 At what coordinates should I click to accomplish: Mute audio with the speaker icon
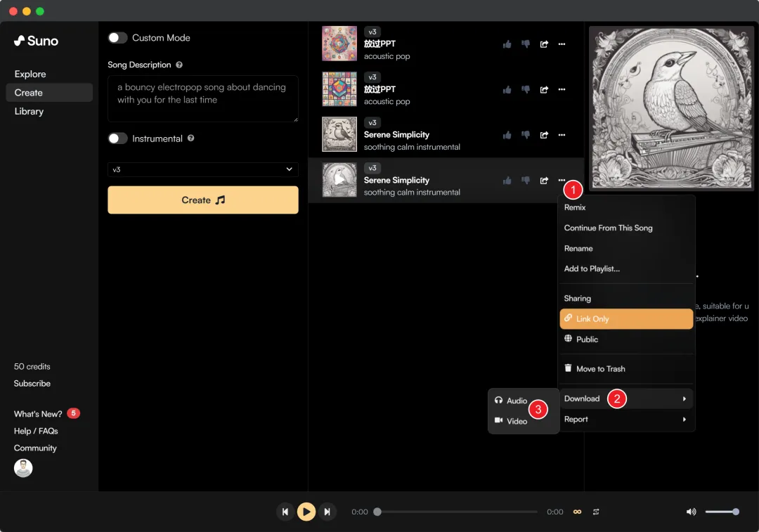tap(691, 512)
